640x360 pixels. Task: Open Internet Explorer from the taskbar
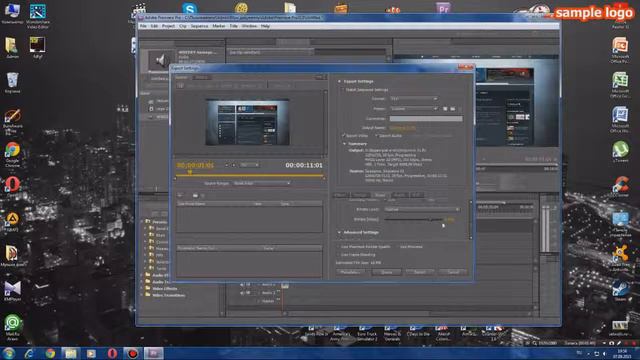click(29, 353)
